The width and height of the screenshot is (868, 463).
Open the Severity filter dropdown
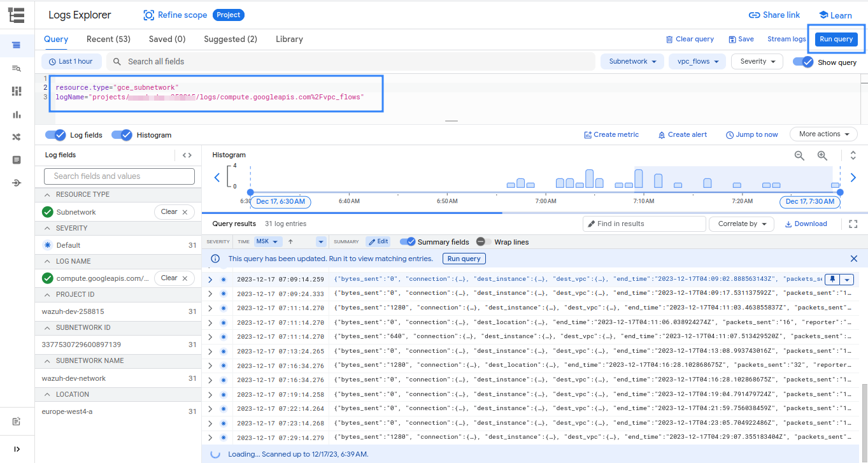click(757, 61)
